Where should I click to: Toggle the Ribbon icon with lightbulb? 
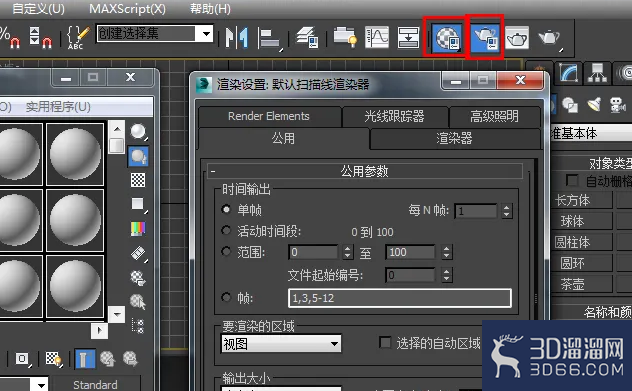click(345, 37)
